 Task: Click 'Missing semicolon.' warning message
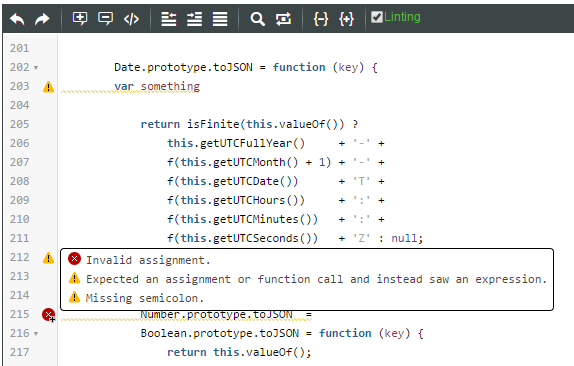tap(145, 298)
